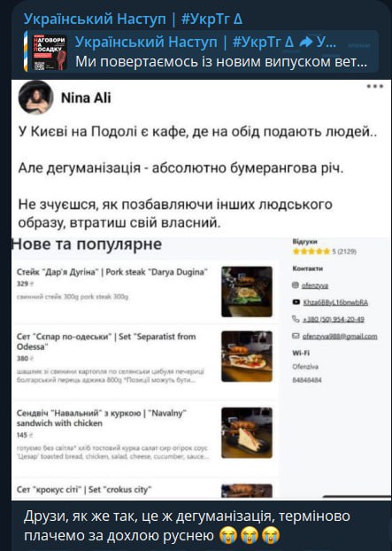Open the Navalny sandwich photo
Image resolution: width=392 pixels, height=551 pixels.
247,432
